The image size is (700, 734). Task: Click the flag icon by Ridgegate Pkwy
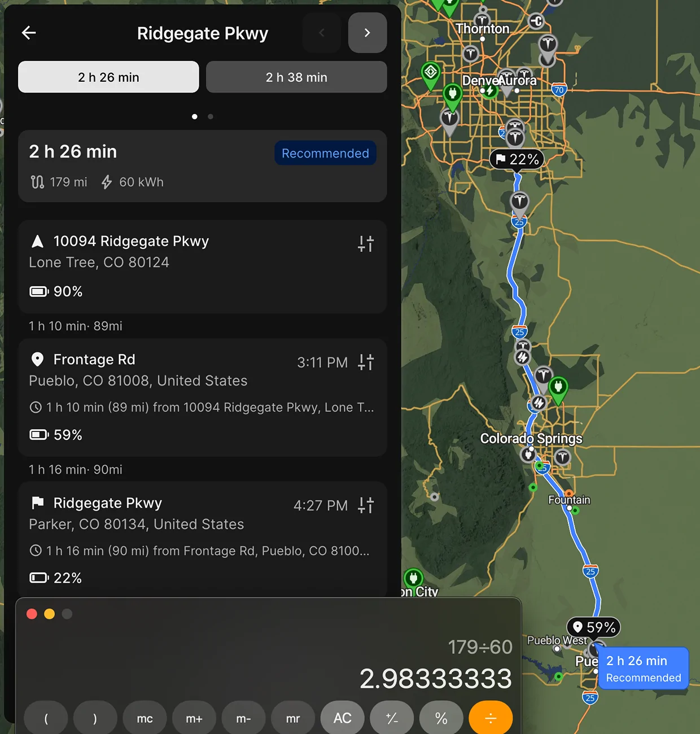(37, 503)
